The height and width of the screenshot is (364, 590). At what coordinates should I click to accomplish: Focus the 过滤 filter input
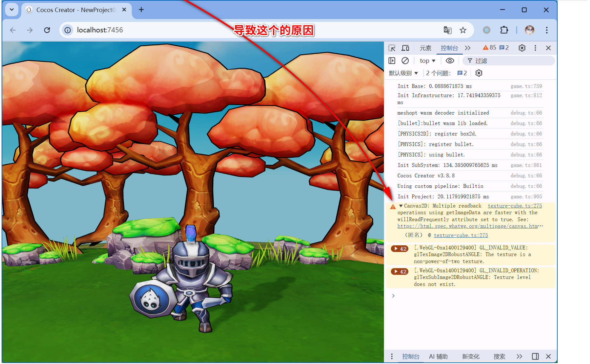point(509,61)
